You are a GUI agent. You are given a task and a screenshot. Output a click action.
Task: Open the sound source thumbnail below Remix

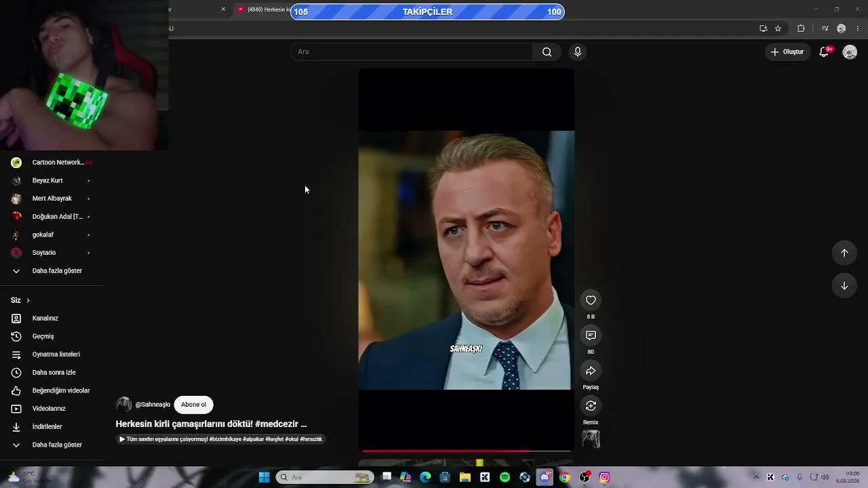[591, 440]
